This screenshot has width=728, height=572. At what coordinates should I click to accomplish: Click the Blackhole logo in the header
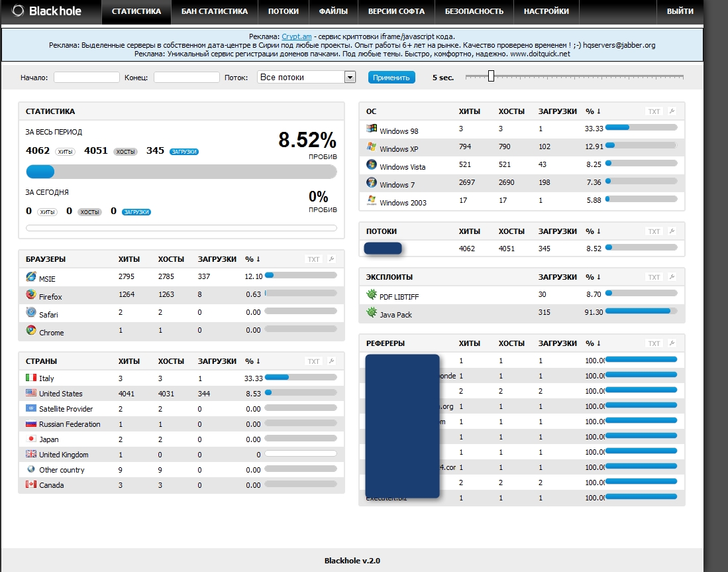(x=46, y=11)
